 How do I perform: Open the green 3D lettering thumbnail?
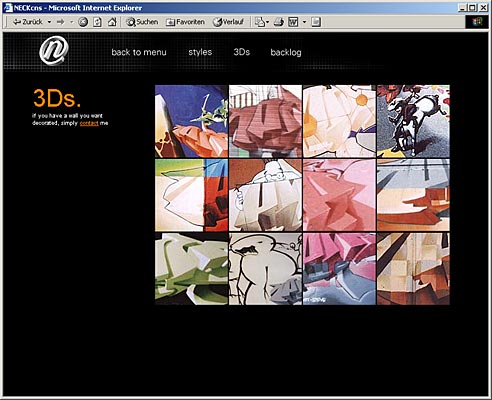[x=192, y=269]
